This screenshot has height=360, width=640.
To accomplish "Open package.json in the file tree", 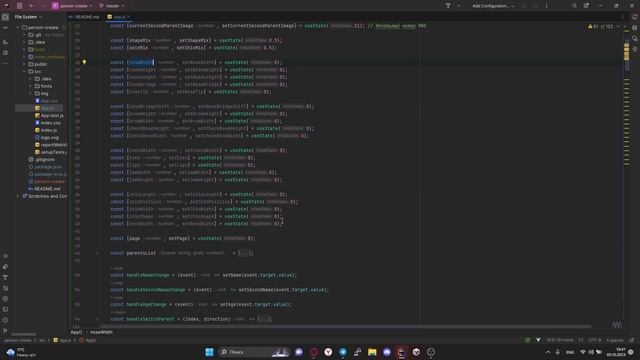I will pos(45,167).
